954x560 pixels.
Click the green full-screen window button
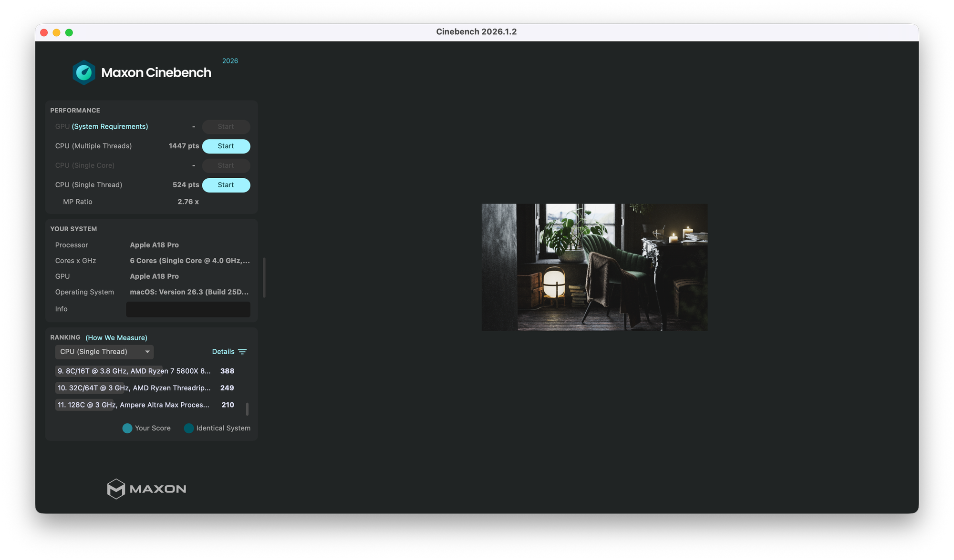pos(69,32)
